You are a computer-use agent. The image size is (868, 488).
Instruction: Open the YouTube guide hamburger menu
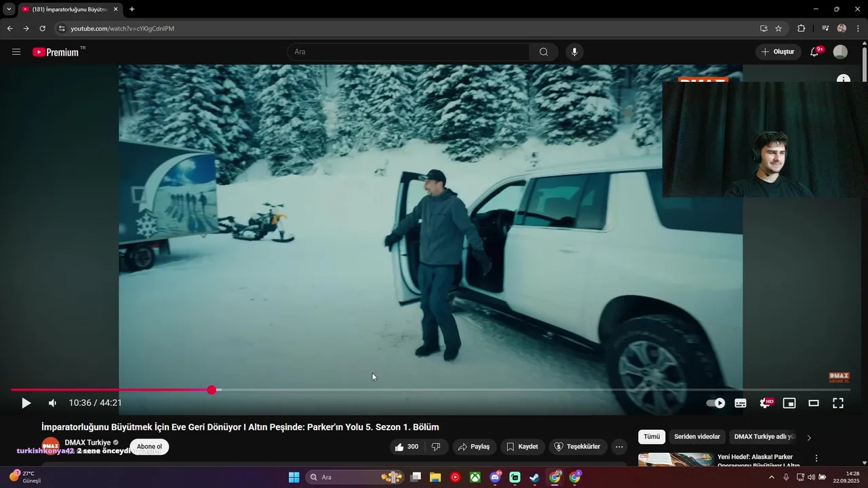pos(16,52)
